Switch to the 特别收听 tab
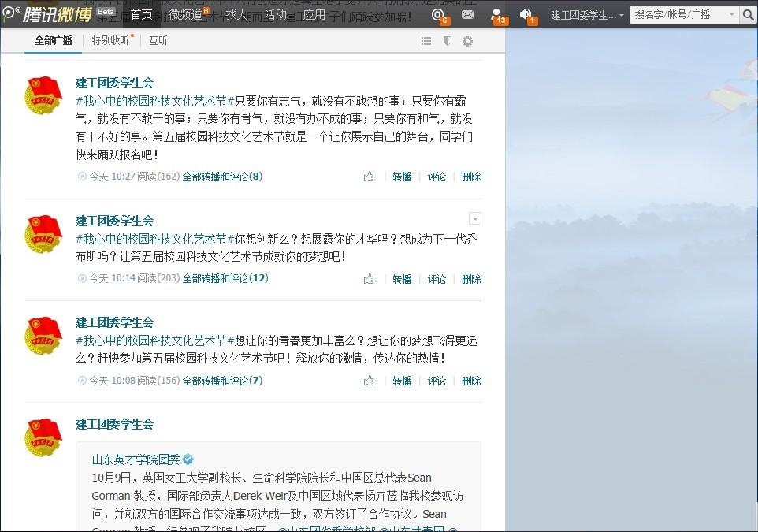Viewport: 758px width, 532px height. tap(110, 40)
